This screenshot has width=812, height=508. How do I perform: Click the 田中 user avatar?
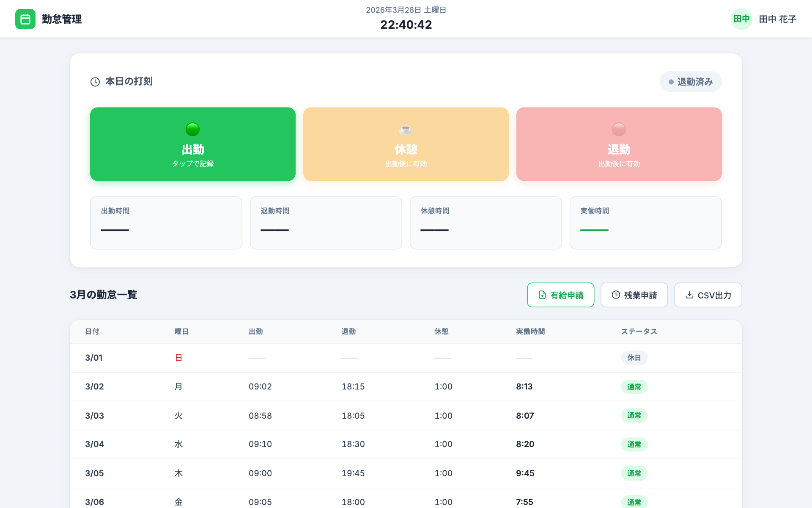coord(741,19)
